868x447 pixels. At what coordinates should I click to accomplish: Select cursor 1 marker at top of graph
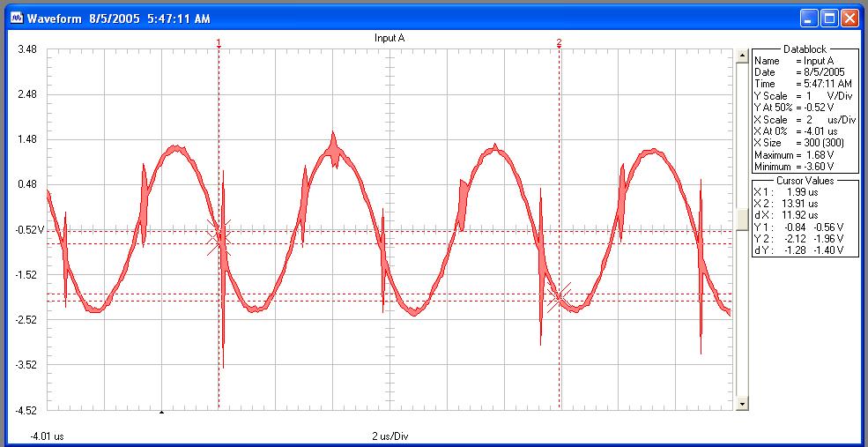click(x=219, y=43)
